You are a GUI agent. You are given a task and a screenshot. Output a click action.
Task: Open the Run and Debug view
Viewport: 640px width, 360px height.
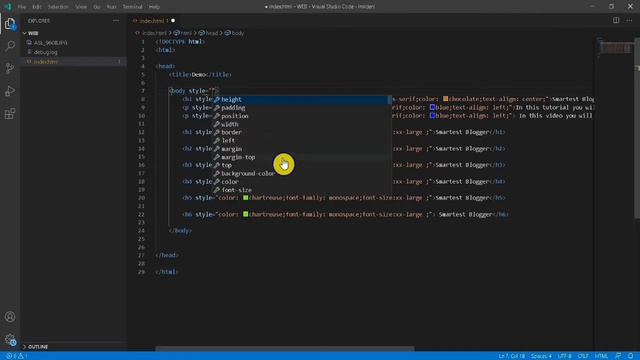pos(10,91)
